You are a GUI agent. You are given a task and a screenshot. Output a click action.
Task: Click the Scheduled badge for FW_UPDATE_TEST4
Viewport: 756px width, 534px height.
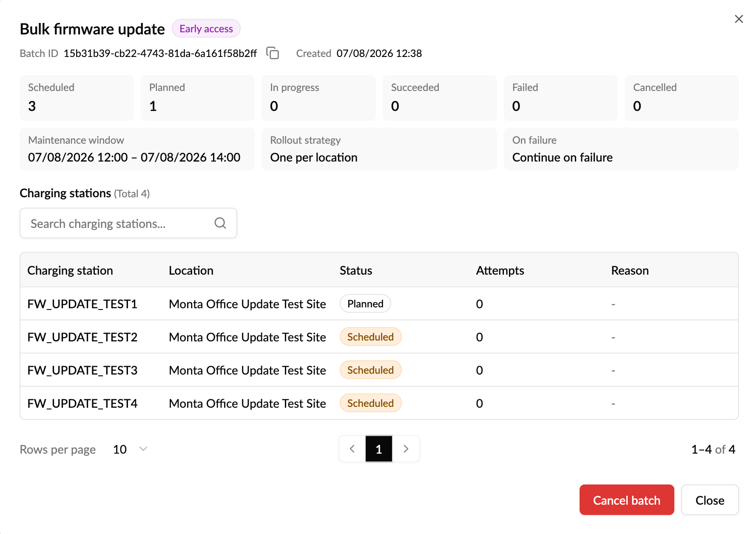click(370, 403)
